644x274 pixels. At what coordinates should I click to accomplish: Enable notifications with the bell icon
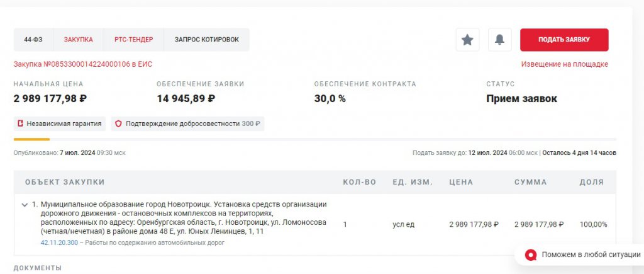(500, 40)
